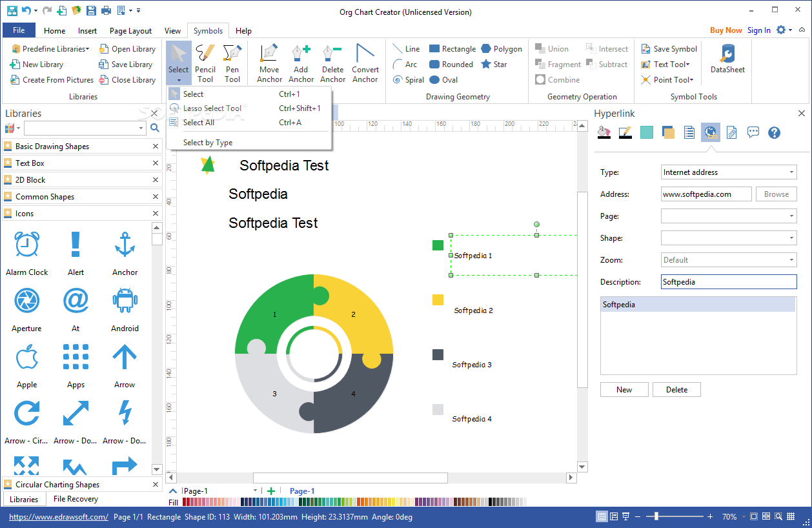Click the Description input field
812x528 pixels.
tap(729, 282)
